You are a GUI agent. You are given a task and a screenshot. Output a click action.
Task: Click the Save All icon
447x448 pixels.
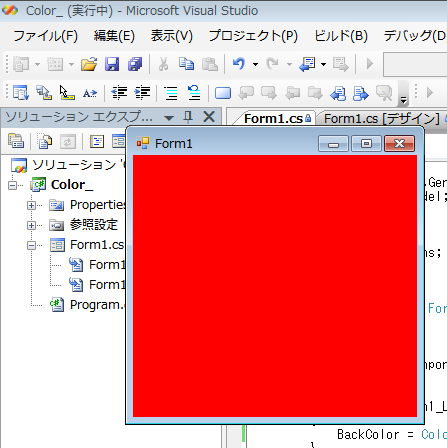[x=135, y=64]
